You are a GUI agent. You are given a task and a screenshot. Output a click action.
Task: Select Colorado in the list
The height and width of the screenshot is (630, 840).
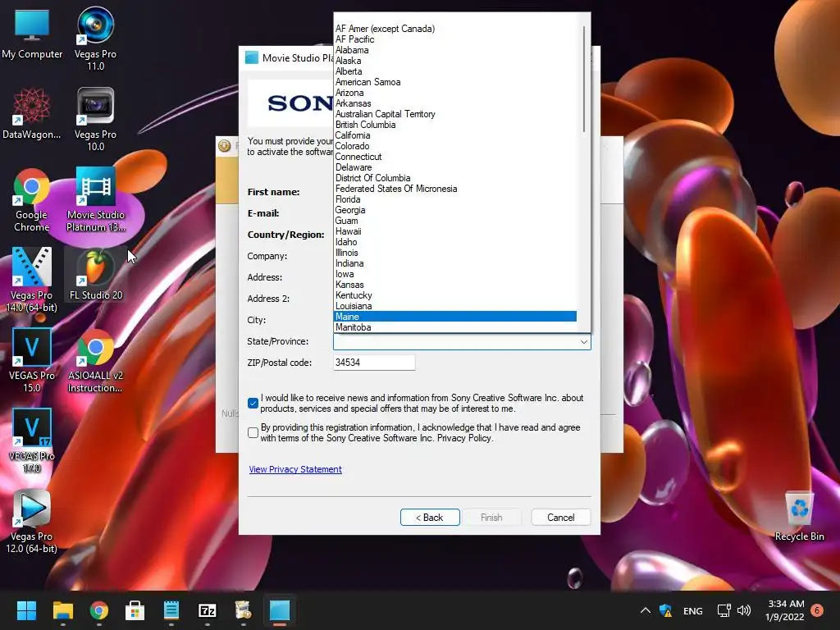click(454, 146)
